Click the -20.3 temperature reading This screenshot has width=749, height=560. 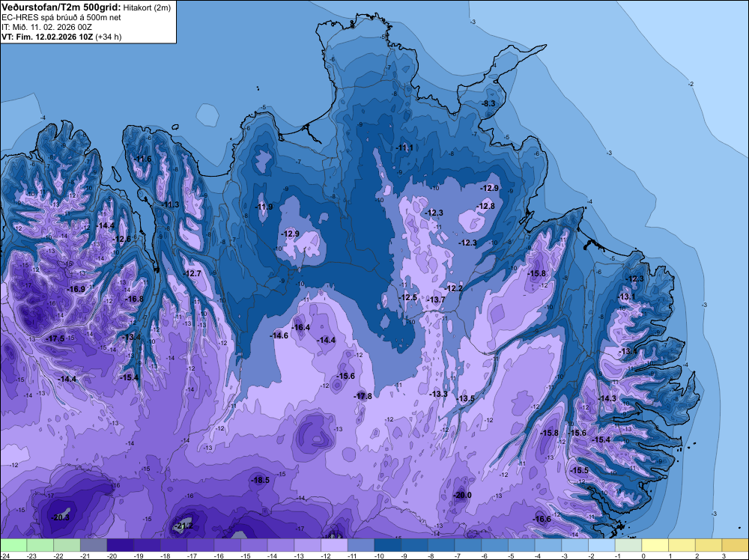[x=61, y=517]
